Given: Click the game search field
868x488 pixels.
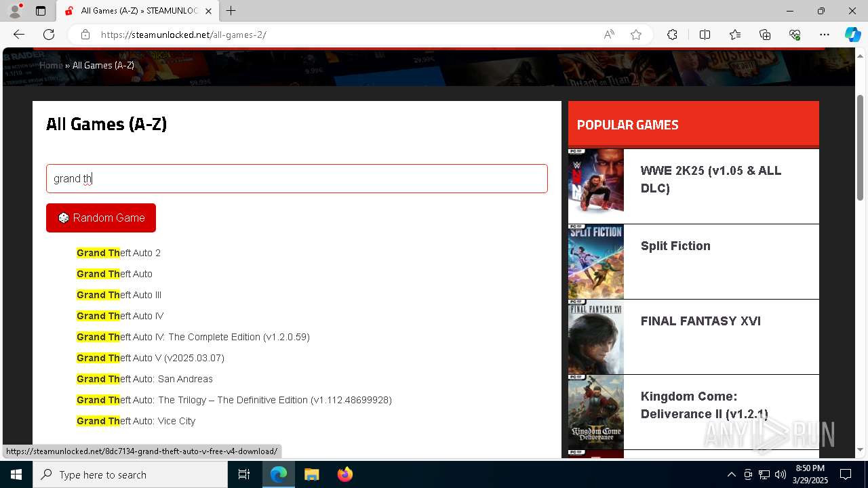Looking at the screenshot, I should point(297,178).
